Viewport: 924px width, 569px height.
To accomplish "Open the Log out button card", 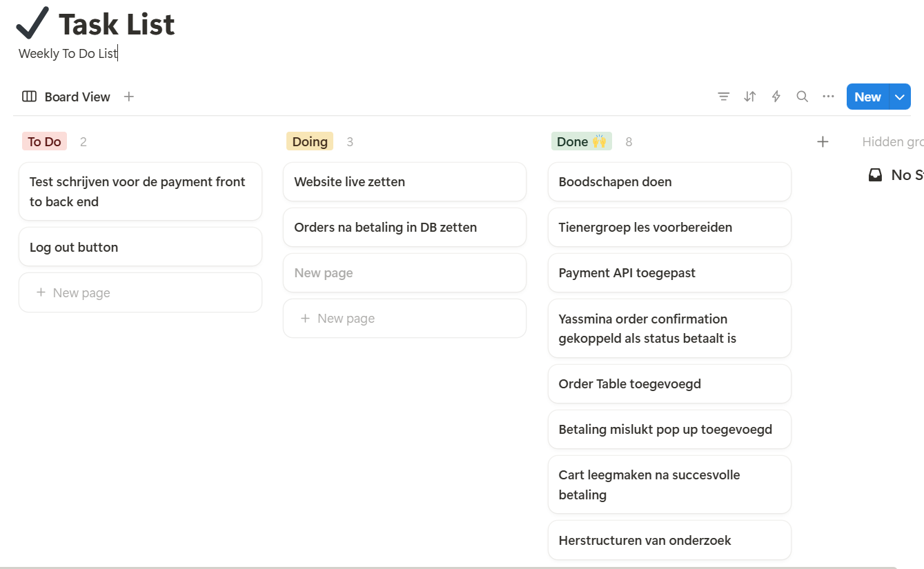I will click(140, 247).
